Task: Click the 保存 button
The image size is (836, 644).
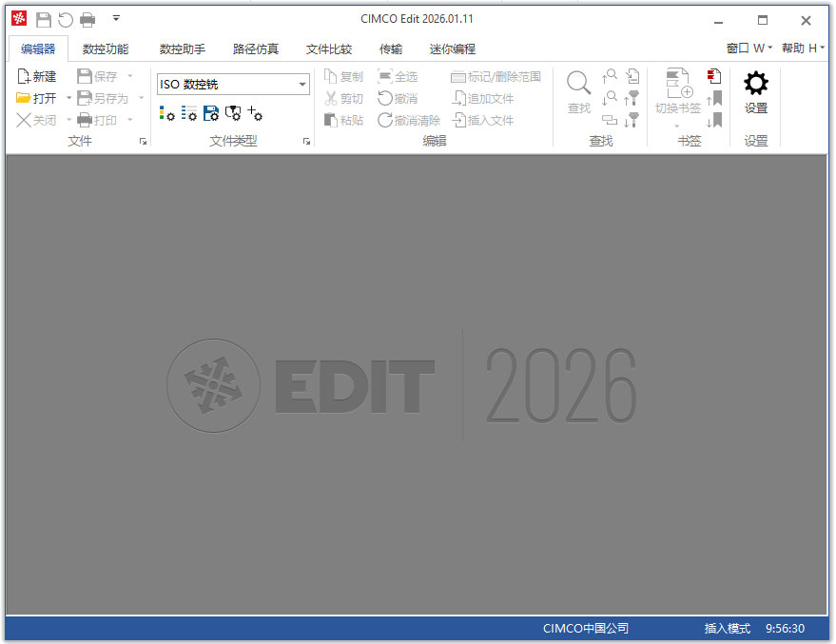Action: pyautogui.click(x=98, y=77)
